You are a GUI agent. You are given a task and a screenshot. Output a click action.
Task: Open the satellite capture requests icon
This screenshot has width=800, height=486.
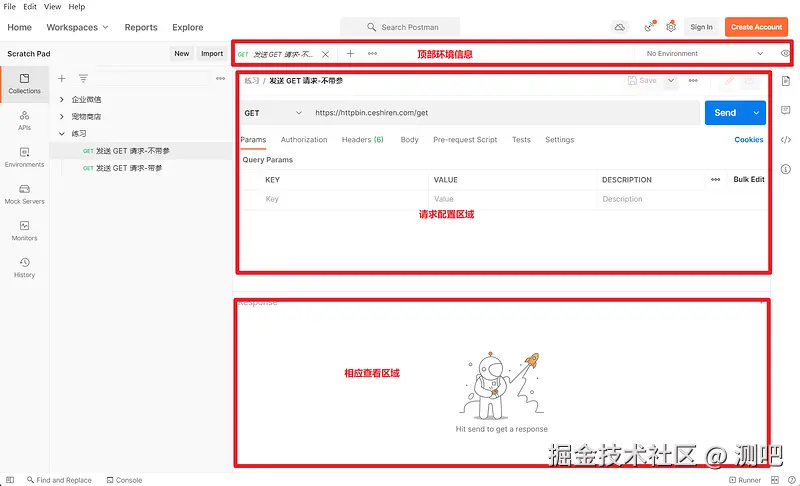(x=649, y=27)
